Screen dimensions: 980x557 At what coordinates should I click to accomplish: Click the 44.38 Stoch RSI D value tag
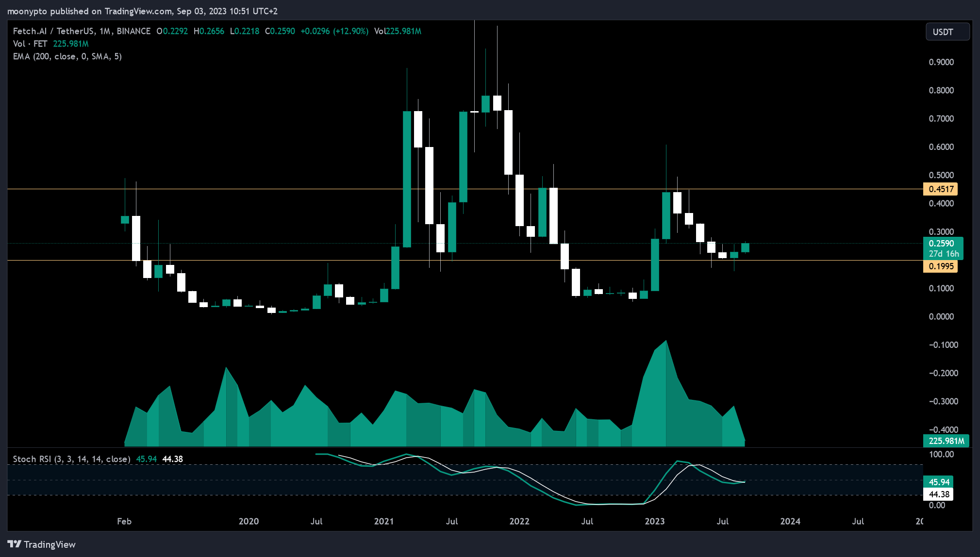[x=938, y=494]
